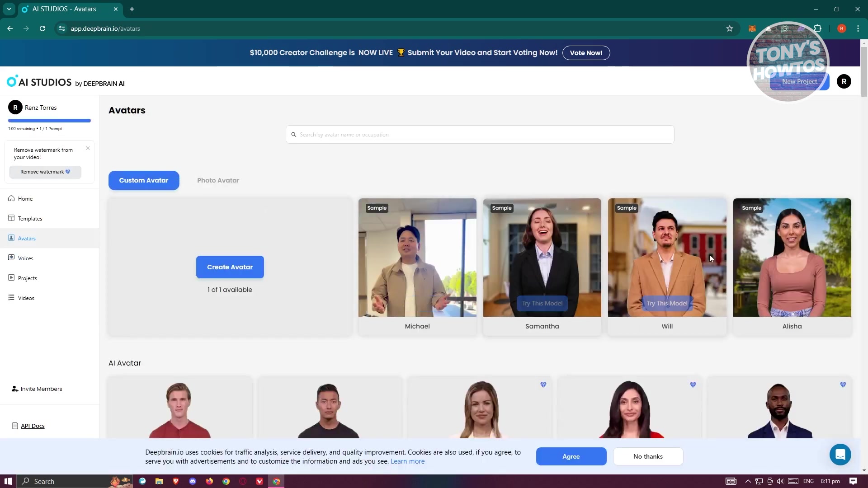The width and height of the screenshot is (868, 488).
Task: Open the Chrome profile R icon
Action: (x=841, y=28)
